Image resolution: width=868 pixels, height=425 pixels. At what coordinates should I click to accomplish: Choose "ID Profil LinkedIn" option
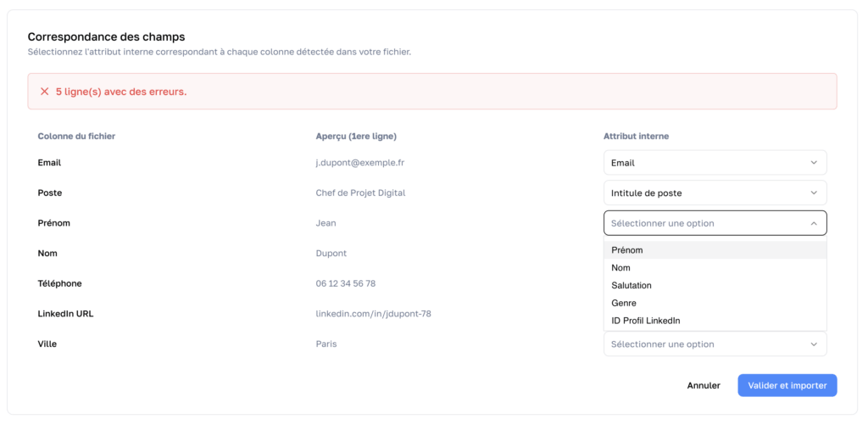point(646,321)
